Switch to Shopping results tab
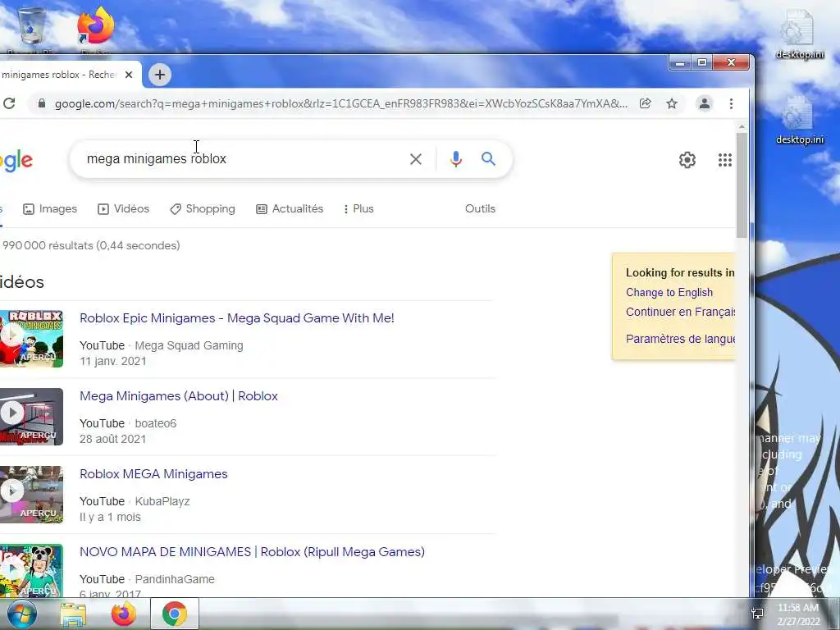This screenshot has width=840, height=630. (x=203, y=209)
